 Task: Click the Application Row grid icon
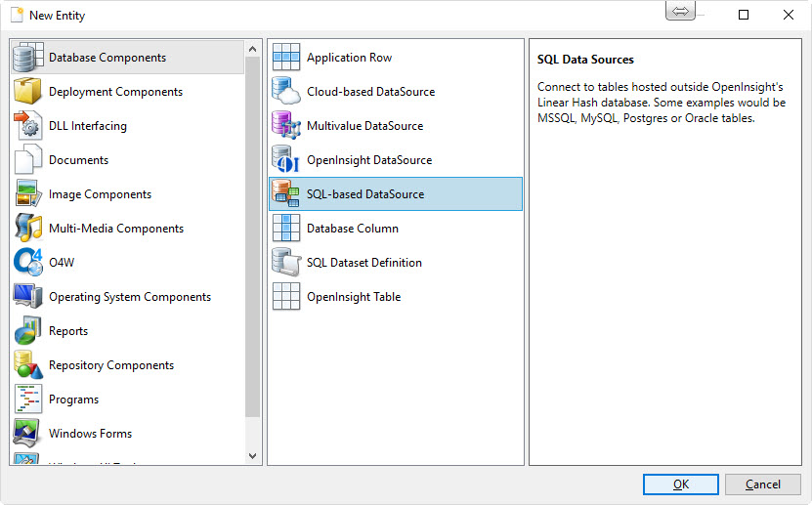click(286, 57)
